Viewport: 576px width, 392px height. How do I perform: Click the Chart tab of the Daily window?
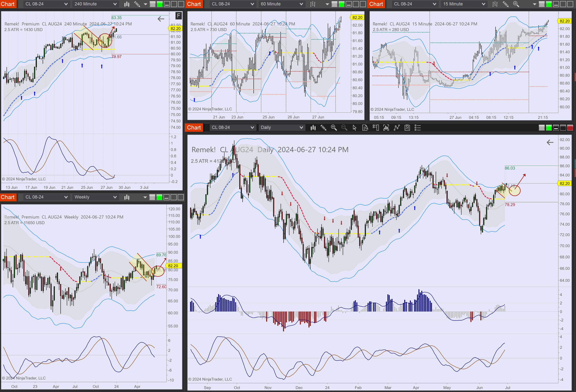194,127
